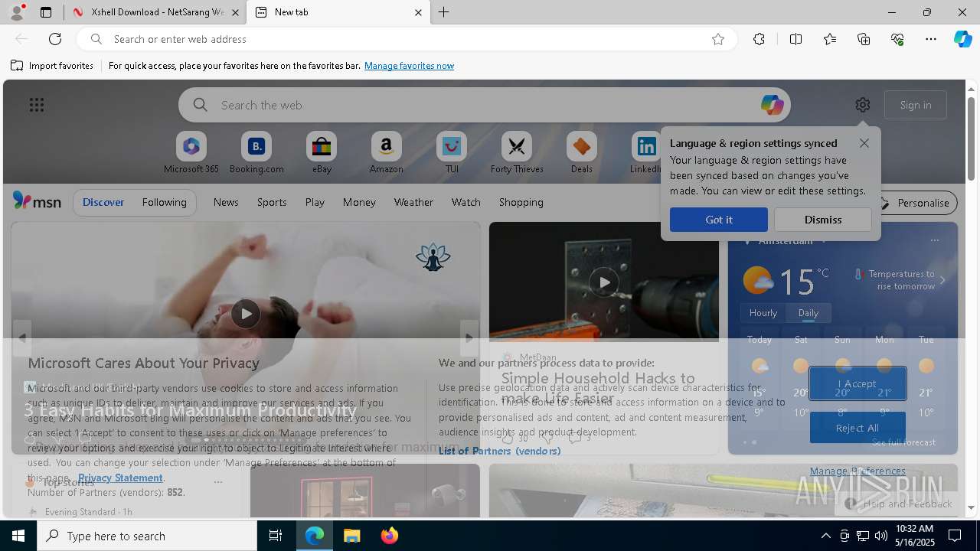Viewport: 980px width, 551px height.
Task: Open page settings gear
Action: tap(863, 105)
